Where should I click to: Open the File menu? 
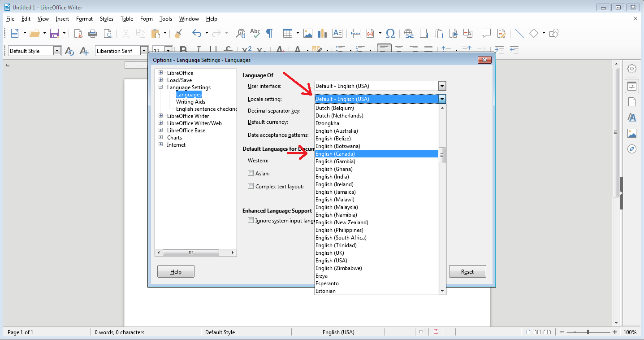(10, 19)
